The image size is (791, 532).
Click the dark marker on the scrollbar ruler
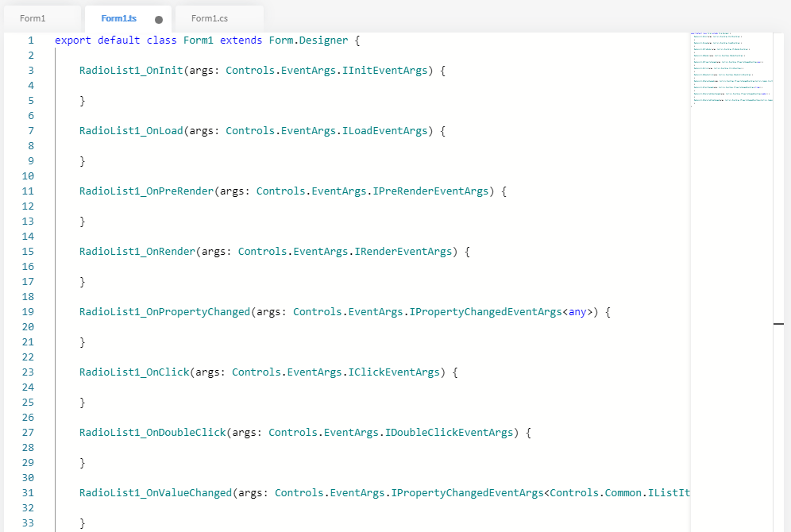[778, 324]
